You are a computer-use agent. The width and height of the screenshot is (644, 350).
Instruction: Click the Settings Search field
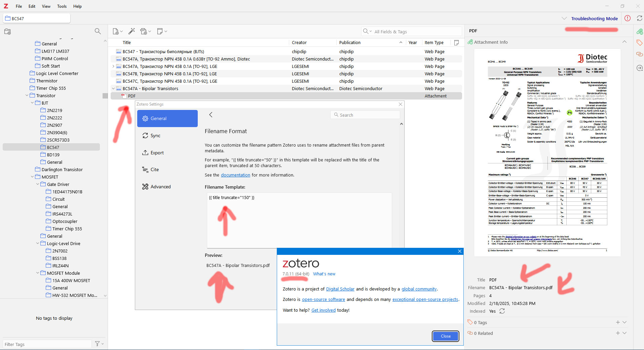365,115
